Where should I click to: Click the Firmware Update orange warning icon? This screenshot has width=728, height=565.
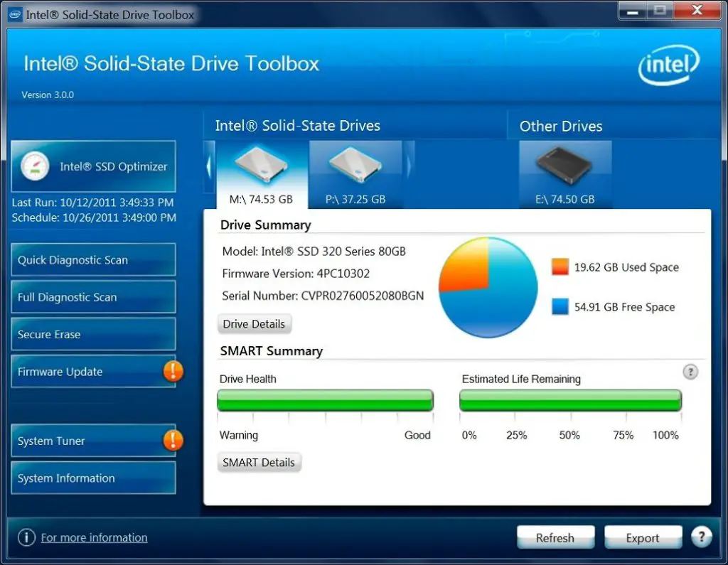(x=173, y=372)
